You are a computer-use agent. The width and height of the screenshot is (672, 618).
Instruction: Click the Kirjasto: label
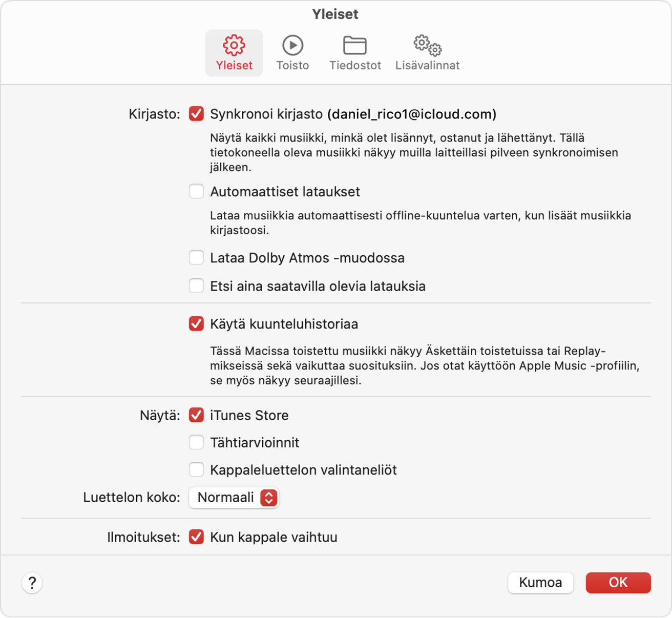(154, 114)
